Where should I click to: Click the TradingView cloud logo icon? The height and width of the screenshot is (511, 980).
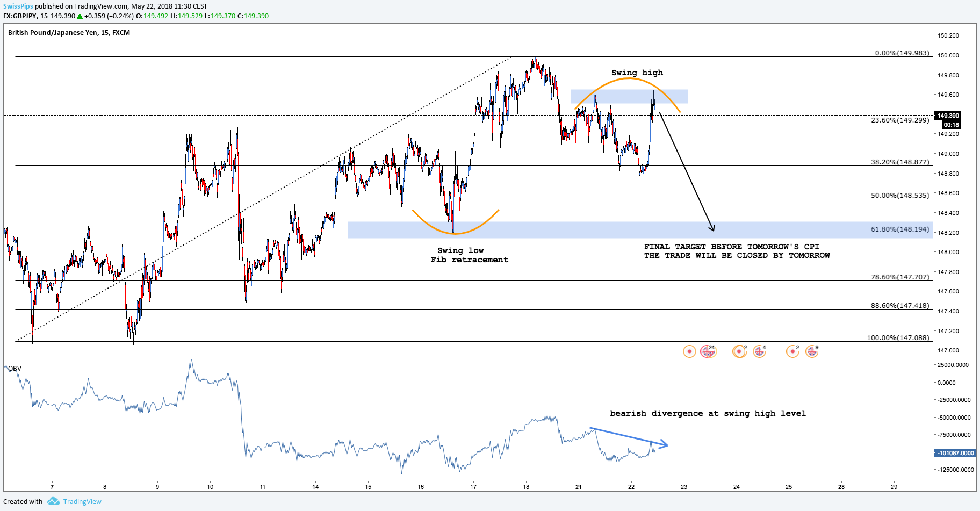(x=53, y=501)
